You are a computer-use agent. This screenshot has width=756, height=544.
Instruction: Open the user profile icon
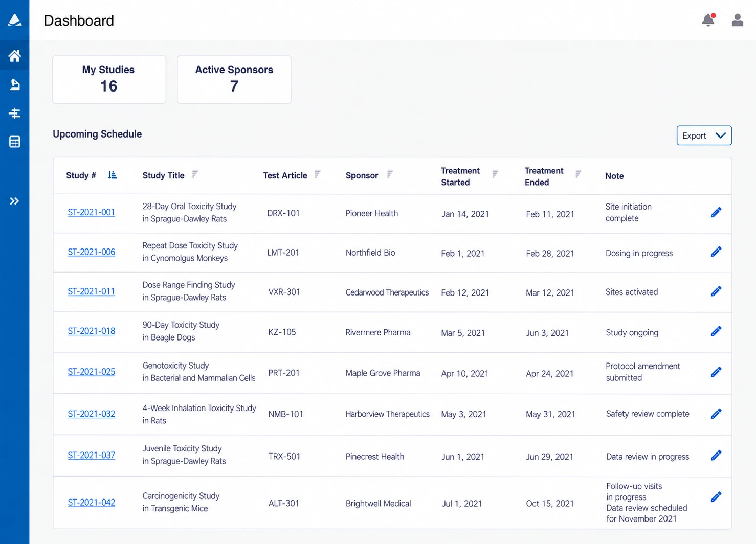[x=737, y=20]
